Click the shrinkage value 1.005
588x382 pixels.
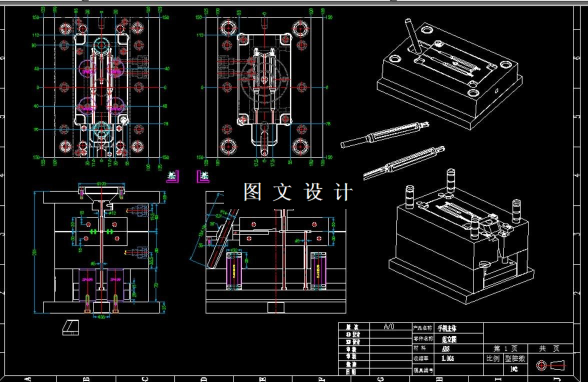(448, 358)
